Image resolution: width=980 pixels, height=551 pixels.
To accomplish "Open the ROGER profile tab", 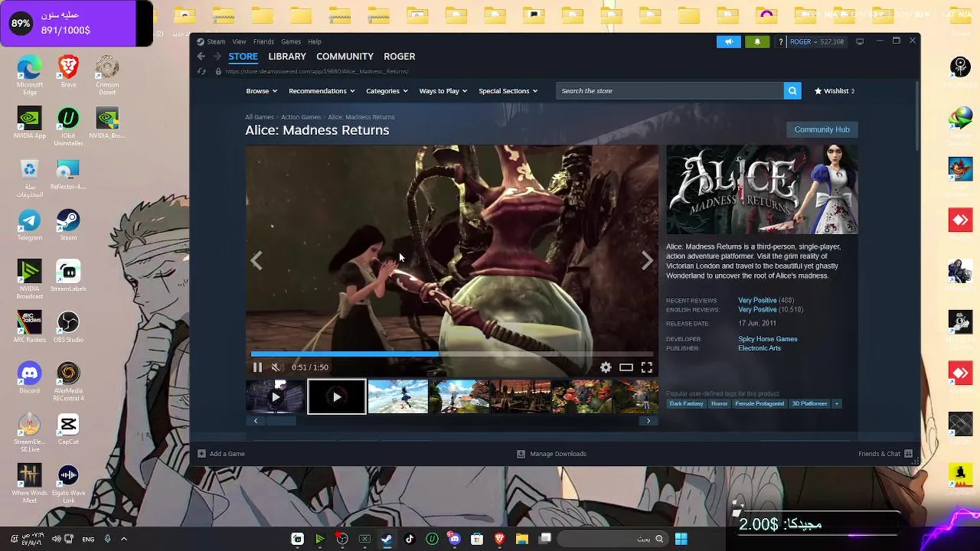I will coord(400,57).
